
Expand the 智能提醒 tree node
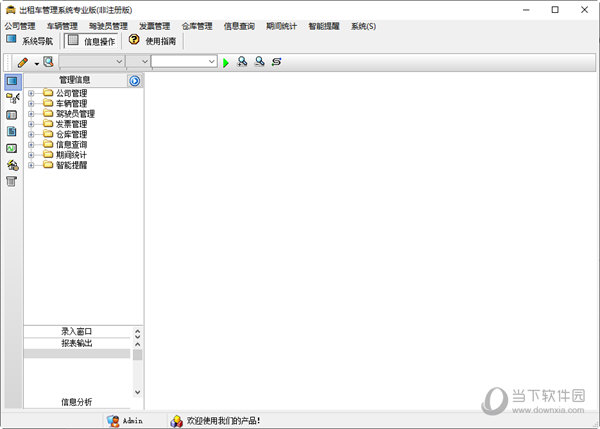31,165
